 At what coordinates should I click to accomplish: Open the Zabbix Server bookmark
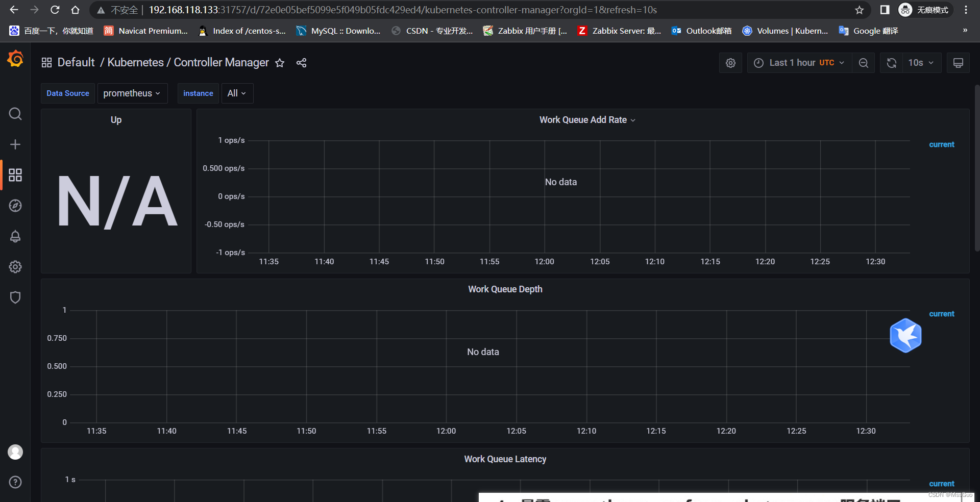(x=619, y=31)
